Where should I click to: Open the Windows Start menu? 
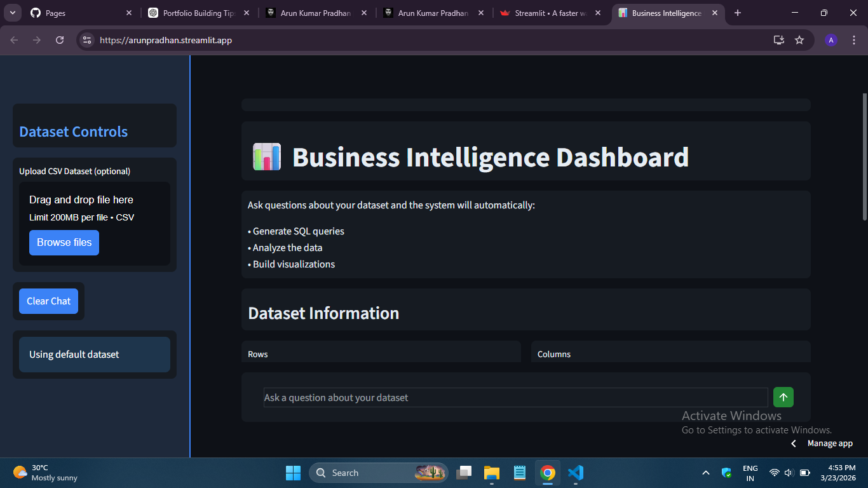(293, 473)
